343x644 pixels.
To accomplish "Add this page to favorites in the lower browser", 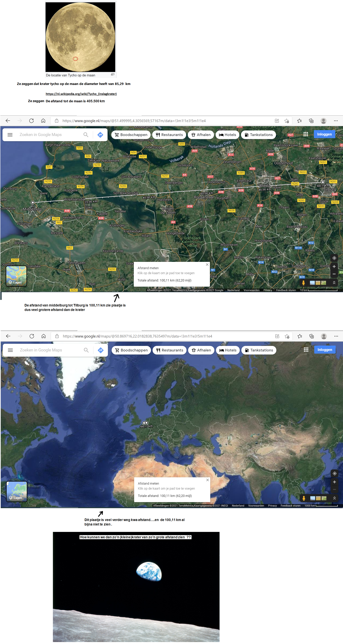I will click(287, 336).
